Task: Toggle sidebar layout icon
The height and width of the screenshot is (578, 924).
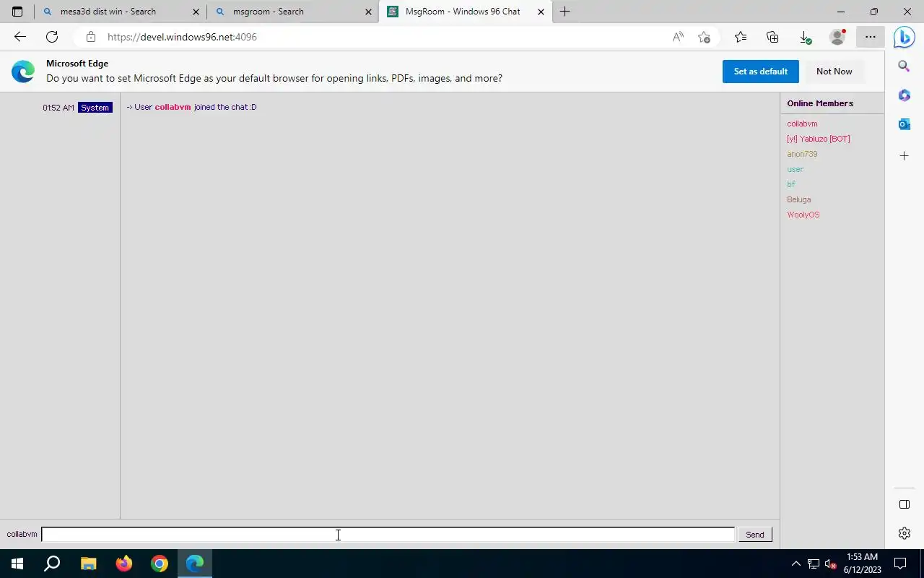Action: pos(904,504)
